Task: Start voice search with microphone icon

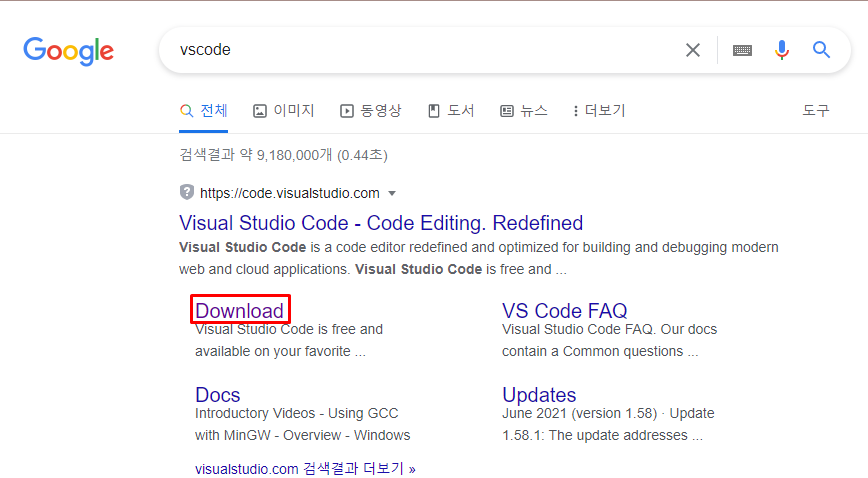Action: click(x=782, y=50)
